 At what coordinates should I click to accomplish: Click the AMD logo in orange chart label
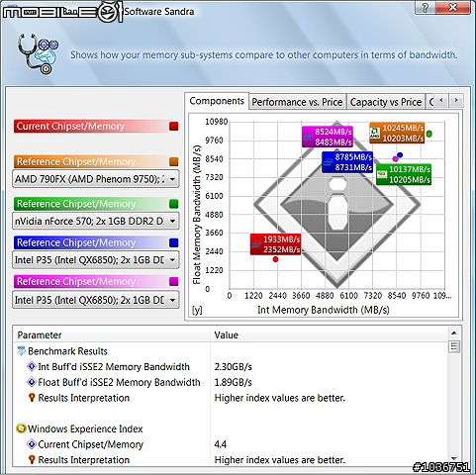(x=375, y=133)
